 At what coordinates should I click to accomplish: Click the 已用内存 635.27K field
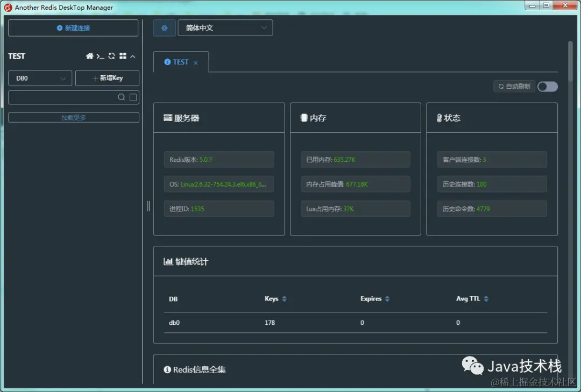tap(356, 160)
